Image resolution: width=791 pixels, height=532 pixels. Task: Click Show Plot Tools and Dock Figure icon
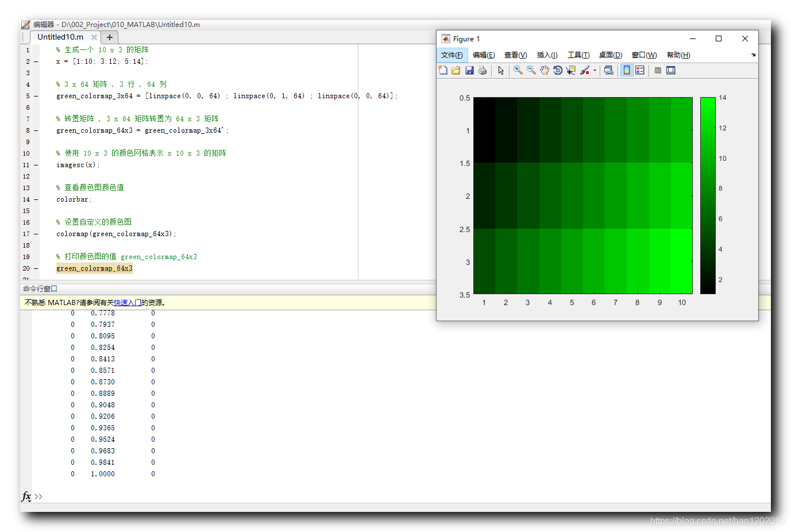[x=671, y=70]
